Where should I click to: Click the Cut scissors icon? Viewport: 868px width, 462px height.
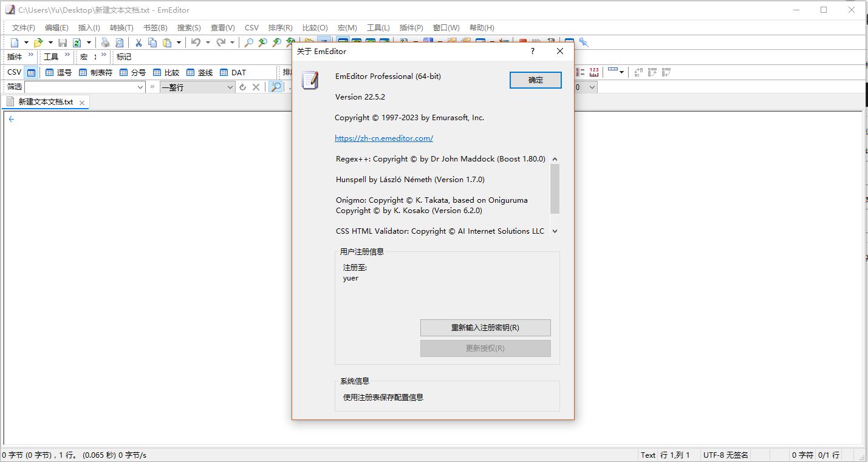[x=138, y=42]
